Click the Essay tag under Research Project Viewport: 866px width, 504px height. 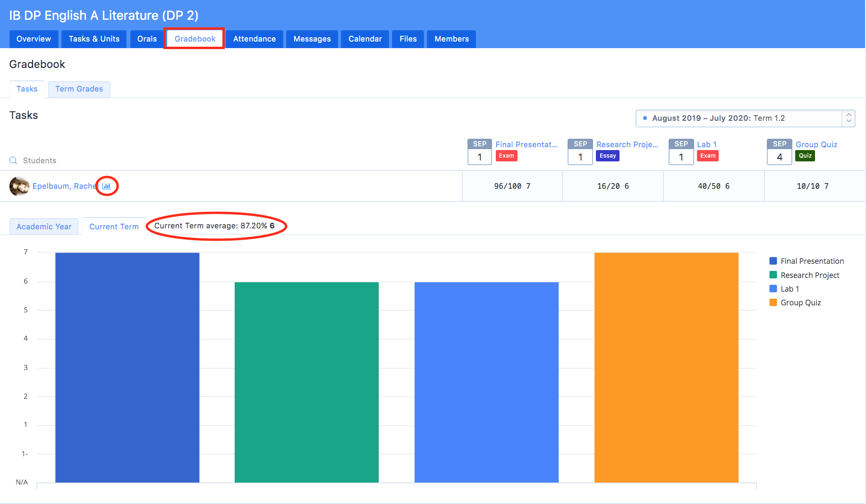click(x=607, y=156)
